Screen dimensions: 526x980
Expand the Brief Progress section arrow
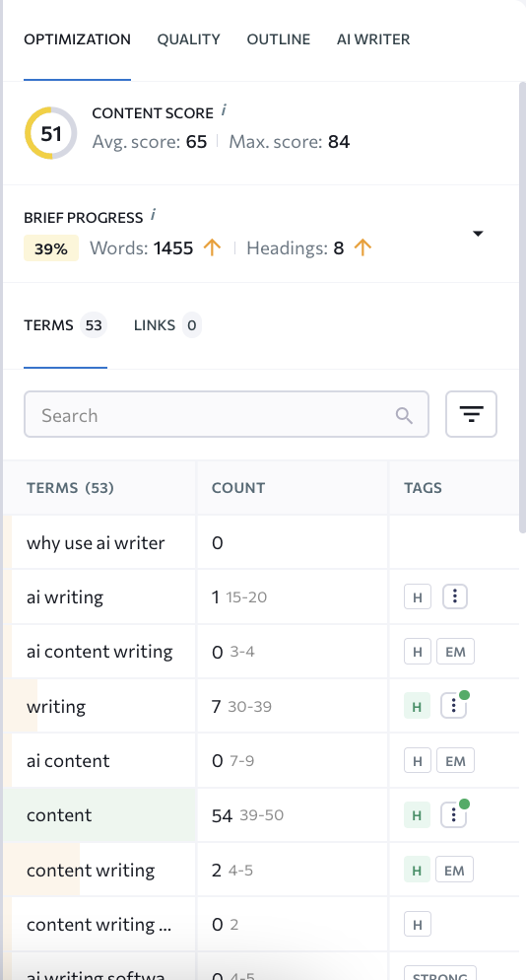coord(478,234)
